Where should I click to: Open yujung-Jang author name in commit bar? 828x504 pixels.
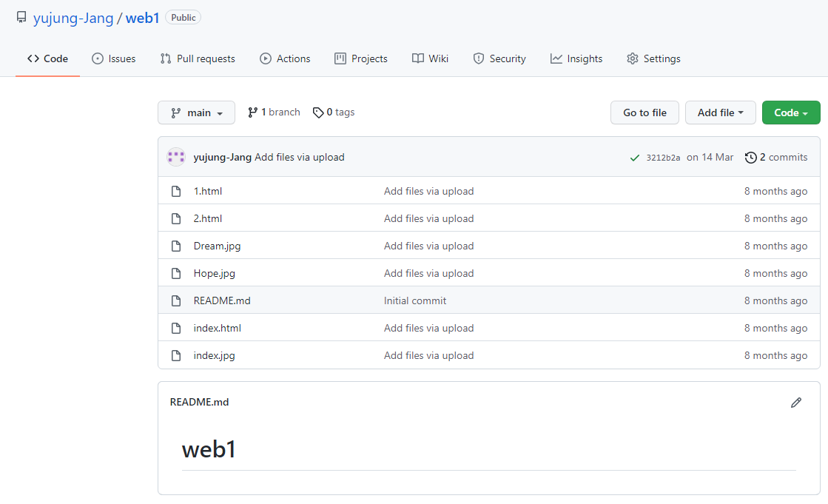222,158
